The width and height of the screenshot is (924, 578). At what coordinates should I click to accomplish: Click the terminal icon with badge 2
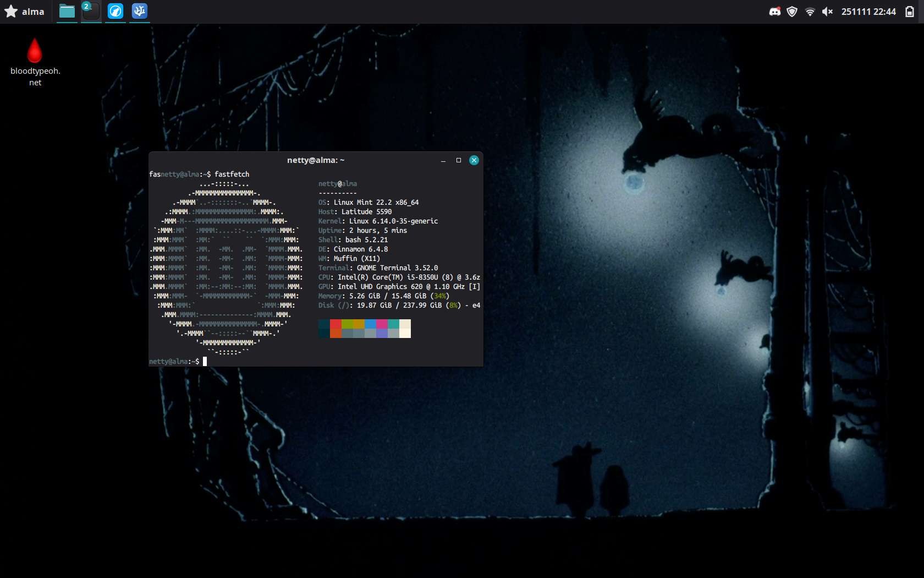(91, 11)
